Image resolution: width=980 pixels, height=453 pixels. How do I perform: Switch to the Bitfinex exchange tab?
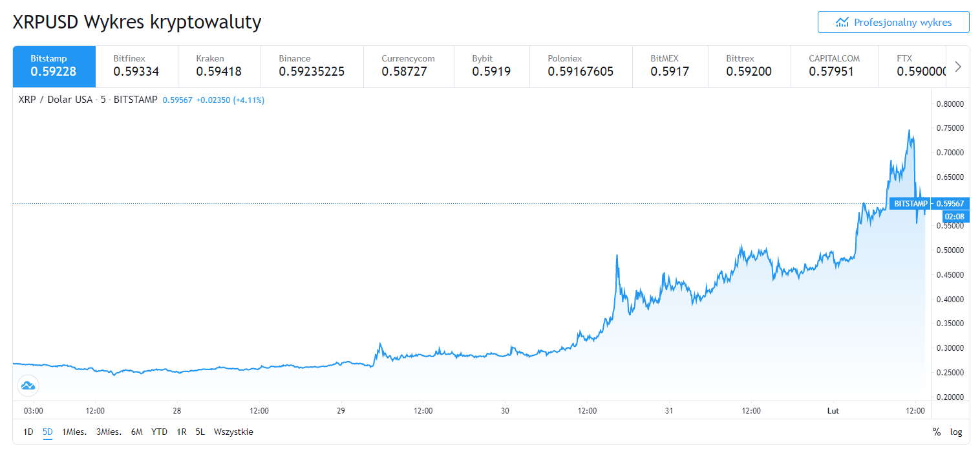136,67
